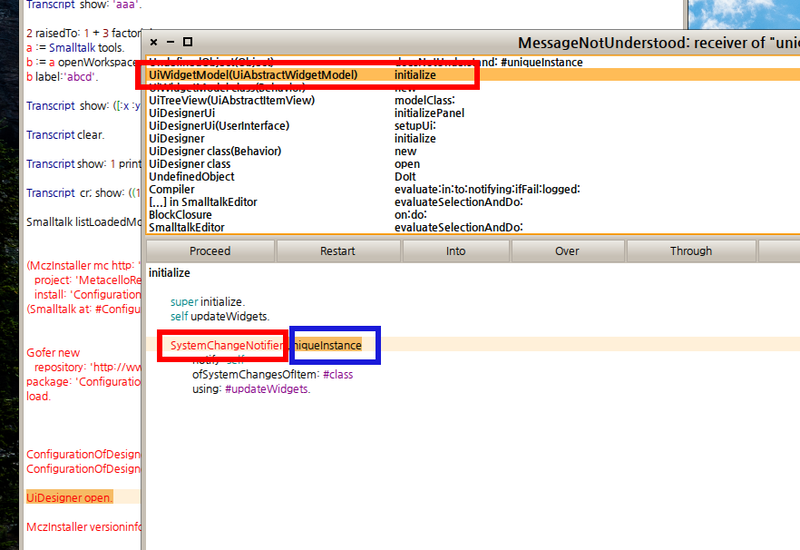Close the MessageNotUnderstood debugger window

[153, 42]
